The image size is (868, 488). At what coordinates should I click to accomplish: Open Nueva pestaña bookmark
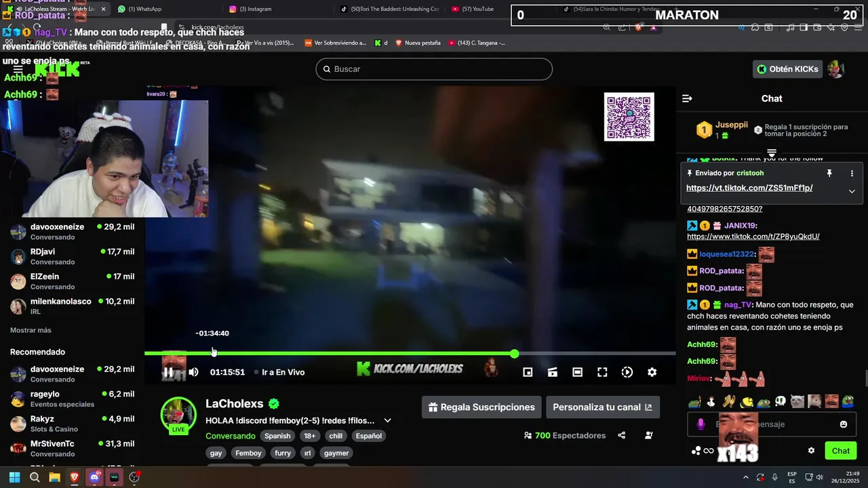tap(417, 43)
